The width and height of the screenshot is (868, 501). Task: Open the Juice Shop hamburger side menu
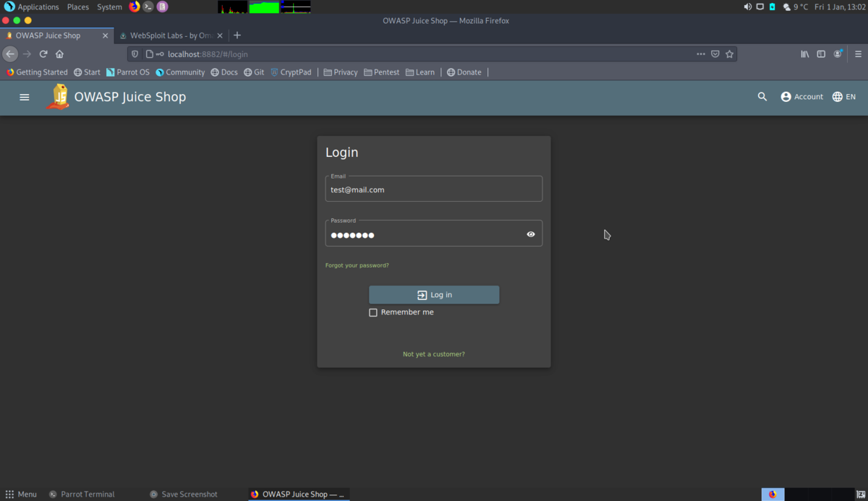pyautogui.click(x=25, y=97)
